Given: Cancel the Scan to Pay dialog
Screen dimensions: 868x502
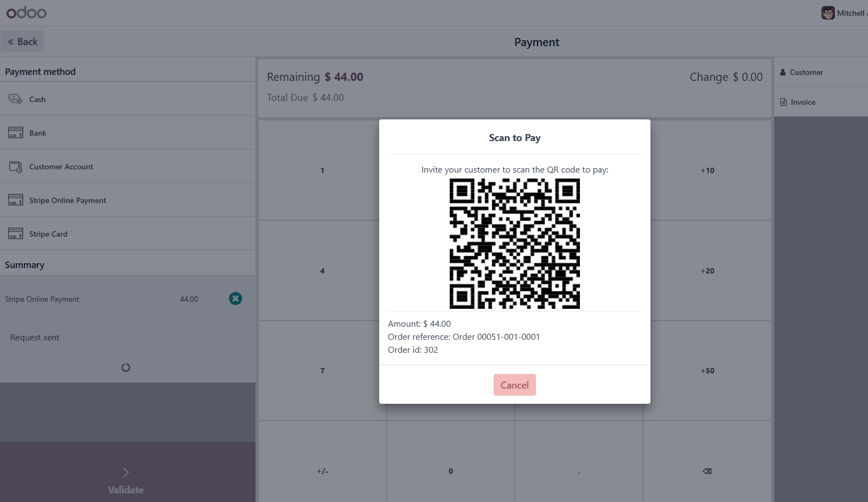Looking at the screenshot, I should 514,385.
